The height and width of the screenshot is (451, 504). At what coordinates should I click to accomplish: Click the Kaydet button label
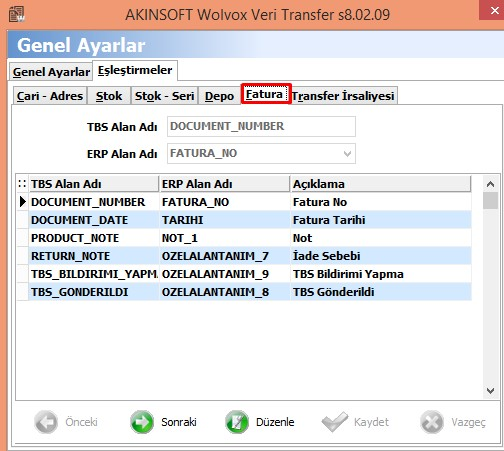(x=371, y=422)
